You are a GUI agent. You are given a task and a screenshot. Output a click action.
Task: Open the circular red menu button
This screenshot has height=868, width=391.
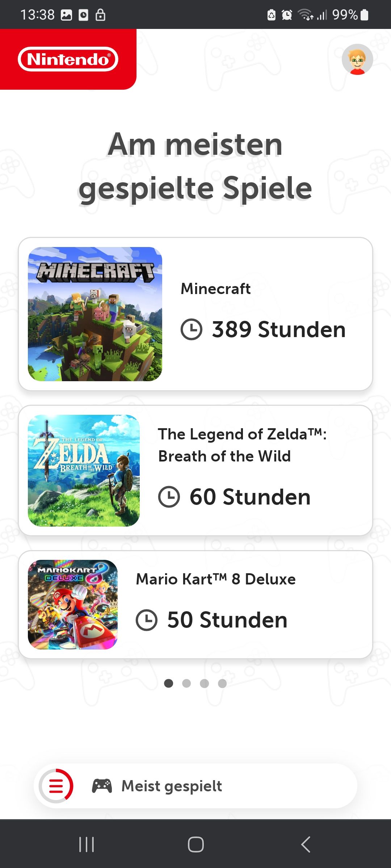tap(56, 786)
